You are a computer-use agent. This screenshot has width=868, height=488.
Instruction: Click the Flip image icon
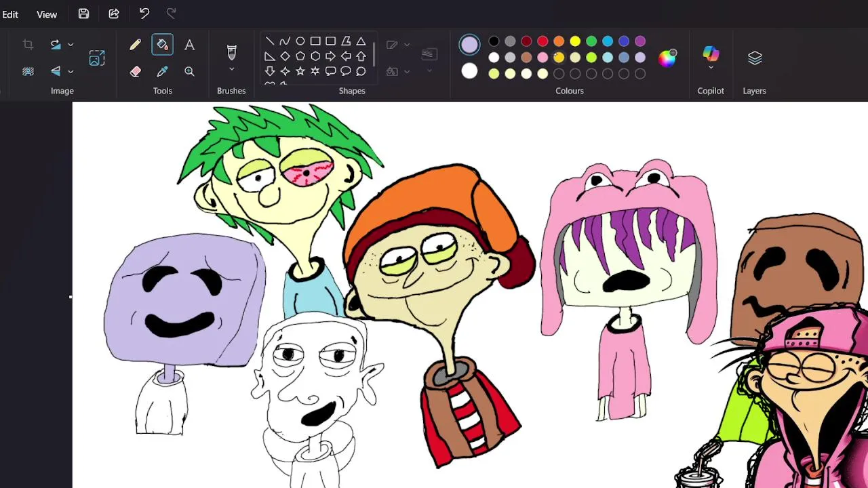tap(56, 71)
